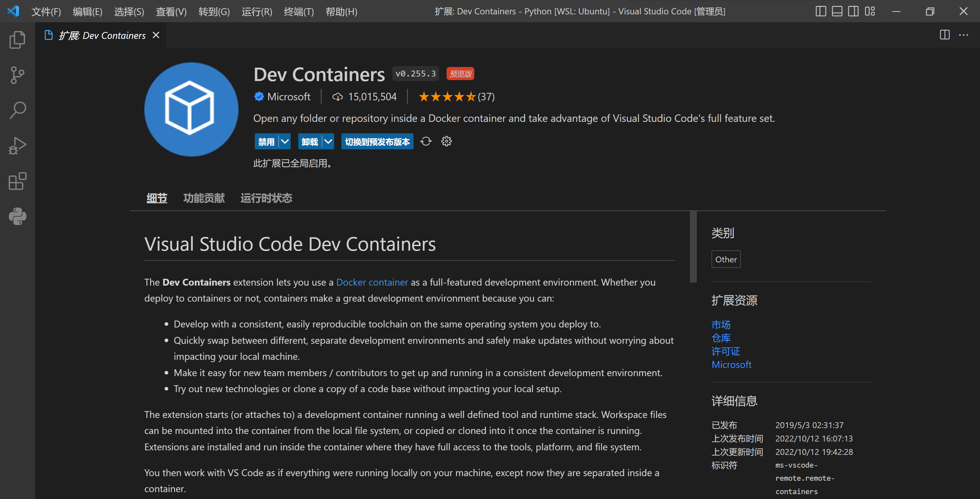980x499 pixels.
Task: Open Run and Debug view
Action: click(x=17, y=146)
